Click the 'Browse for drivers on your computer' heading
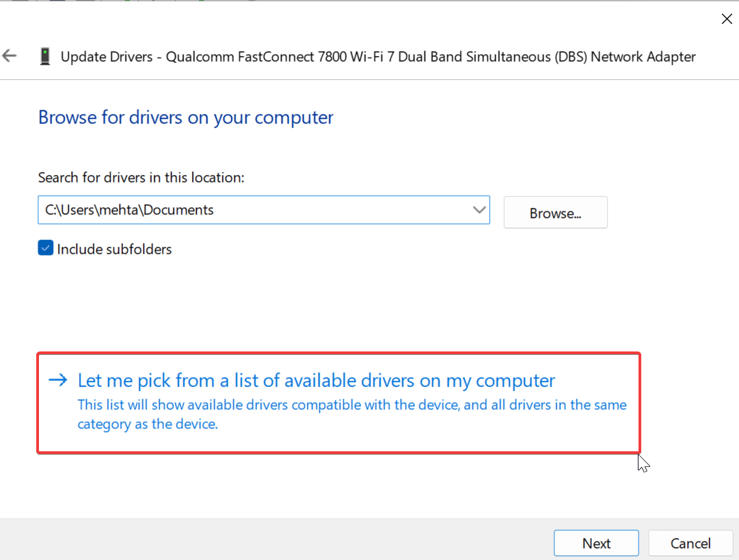Viewport: 739px width, 560px height. pos(186,118)
